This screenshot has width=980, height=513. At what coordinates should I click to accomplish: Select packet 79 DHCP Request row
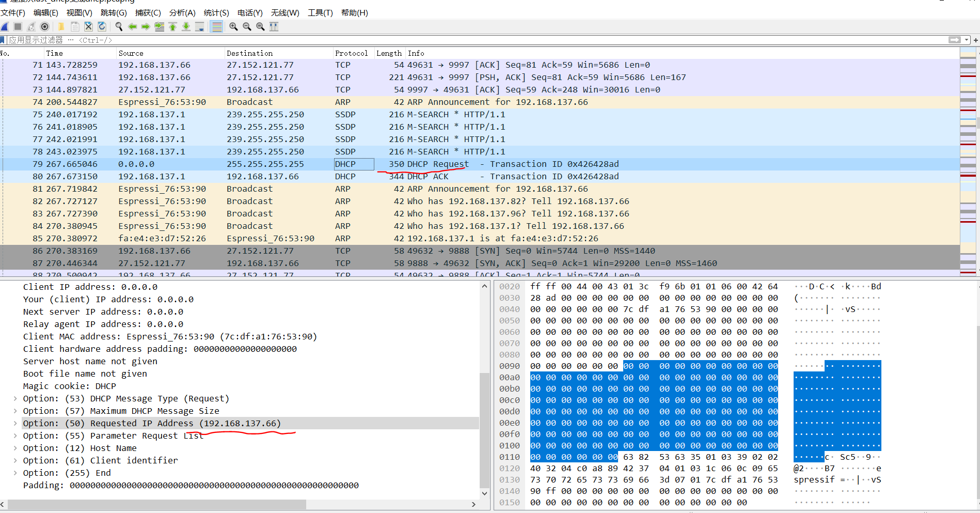[x=480, y=164]
